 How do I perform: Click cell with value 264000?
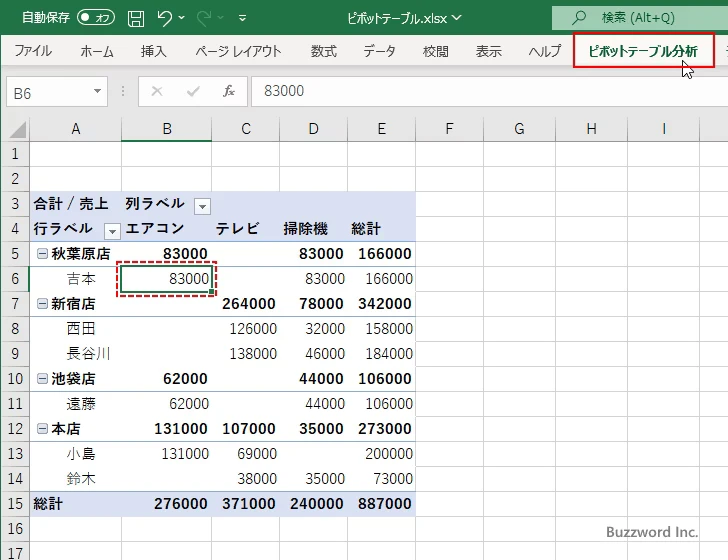pyautogui.click(x=246, y=304)
